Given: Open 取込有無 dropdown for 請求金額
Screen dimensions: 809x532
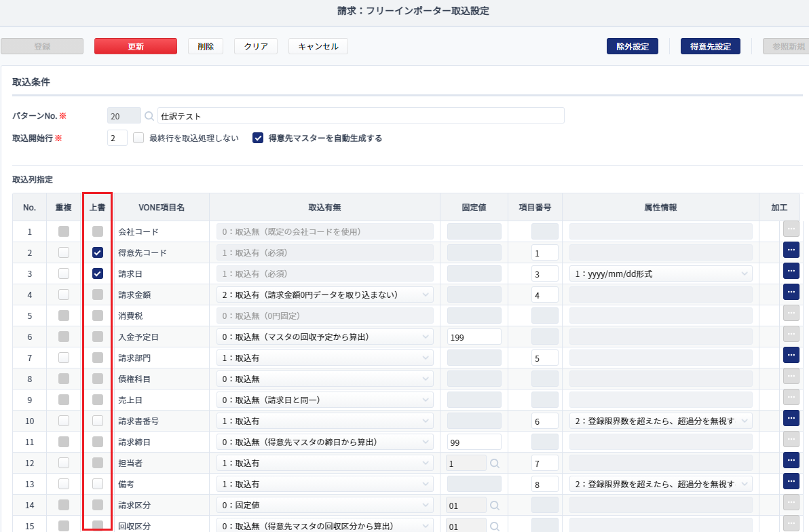Looking at the screenshot, I should coord(324,294).
